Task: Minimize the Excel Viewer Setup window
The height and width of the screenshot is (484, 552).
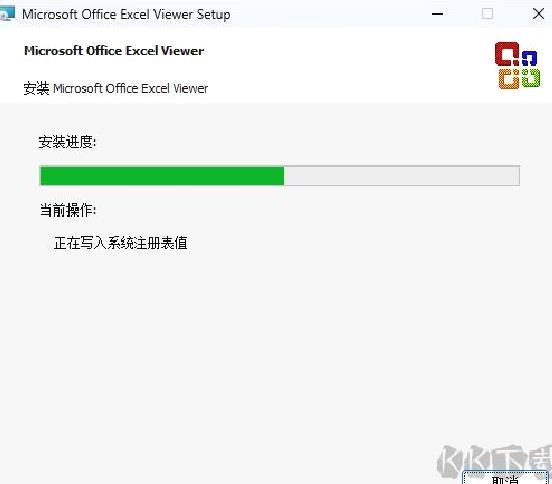Action: [x=437, y=14]
